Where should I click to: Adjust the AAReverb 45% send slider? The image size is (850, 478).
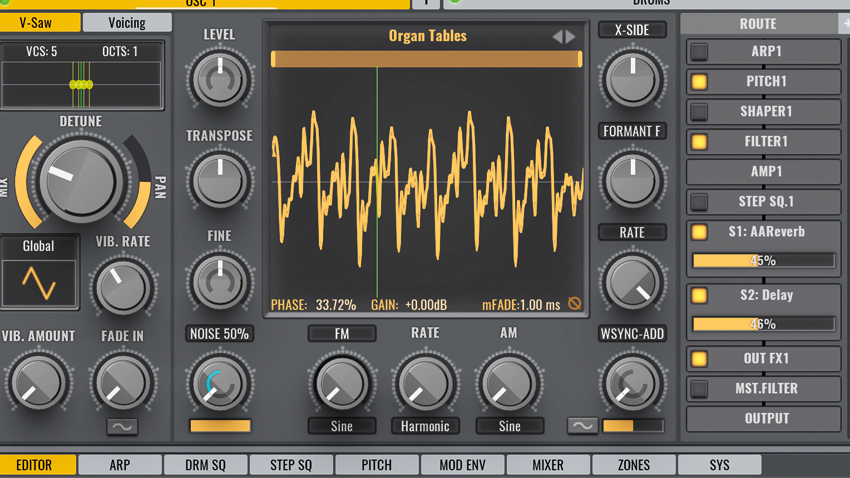[x=764, y=261]
